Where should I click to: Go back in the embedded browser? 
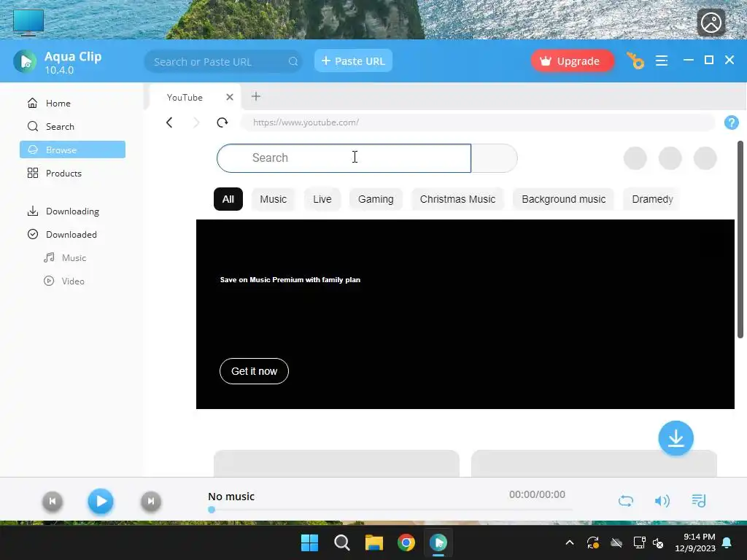169,122
